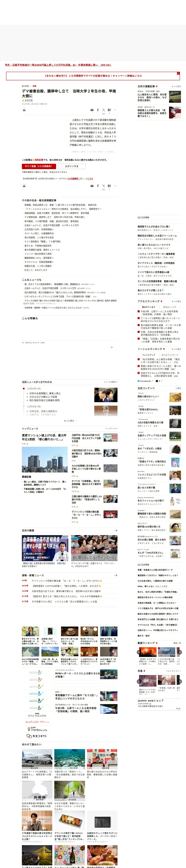This screenshot has height=868, width=186.
Task: Click the red arrow beside 注目の連載記事
Action: pyautogui.click(x=157, y=86)
